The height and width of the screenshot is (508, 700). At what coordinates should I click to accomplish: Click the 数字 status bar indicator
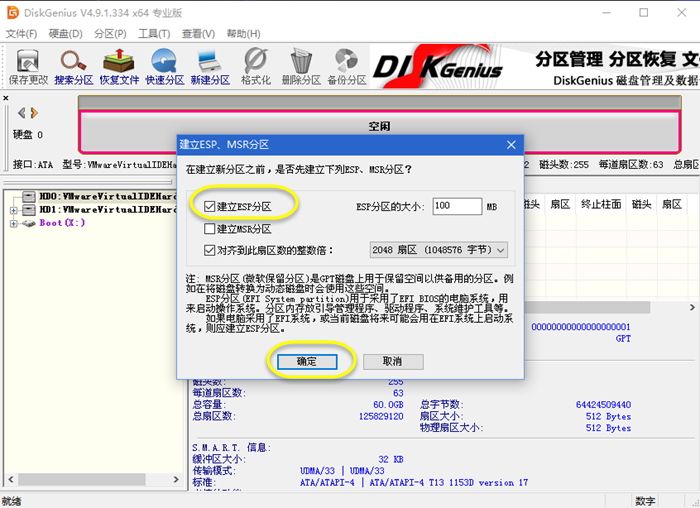tap(645, 501)
